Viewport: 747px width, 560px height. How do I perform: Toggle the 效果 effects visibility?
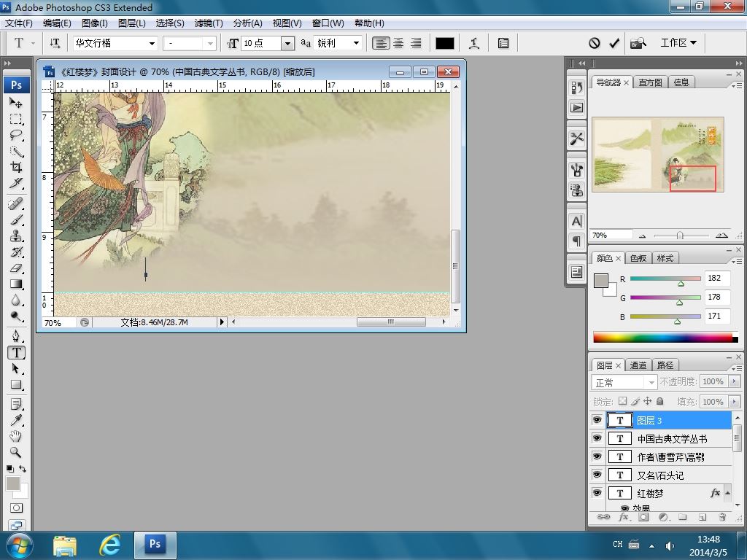[x=624, y=508]
